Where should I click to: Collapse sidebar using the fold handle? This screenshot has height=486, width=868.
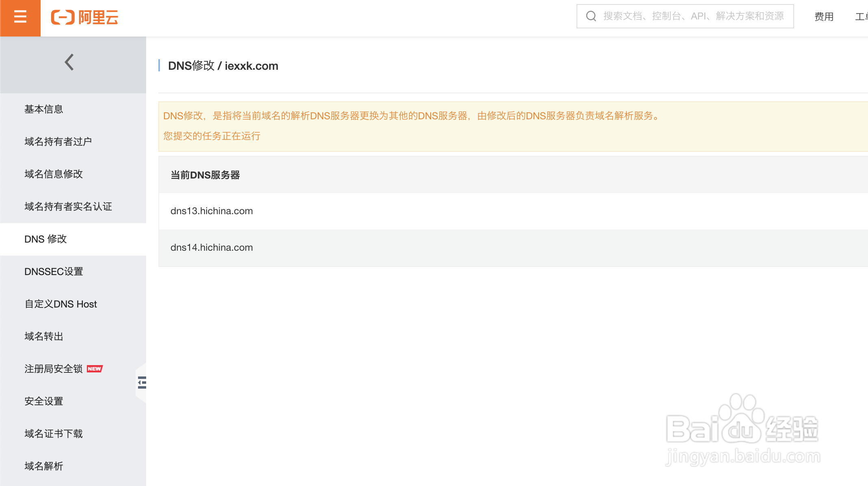pos(142,383)
